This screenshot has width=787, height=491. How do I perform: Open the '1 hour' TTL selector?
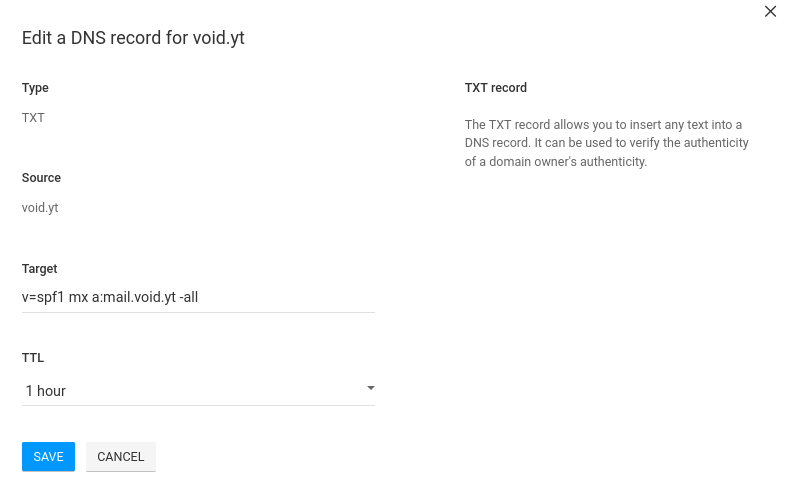click(190, 390)
